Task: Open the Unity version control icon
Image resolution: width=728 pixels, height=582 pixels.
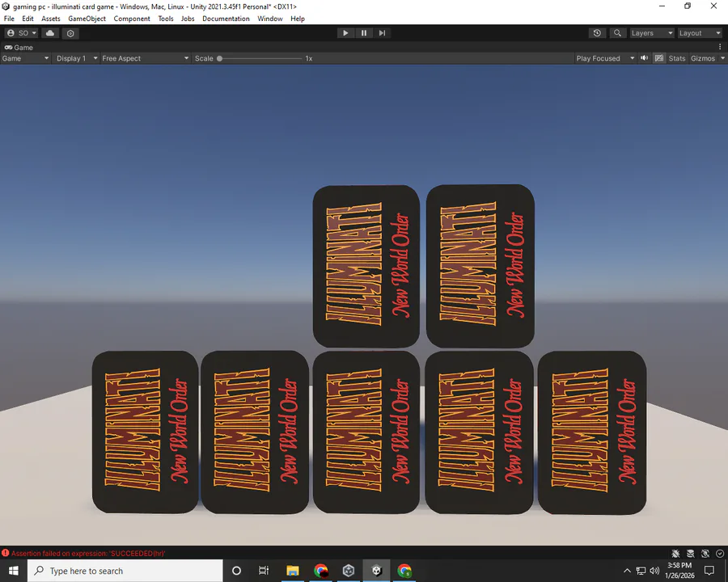Action: 70,33
